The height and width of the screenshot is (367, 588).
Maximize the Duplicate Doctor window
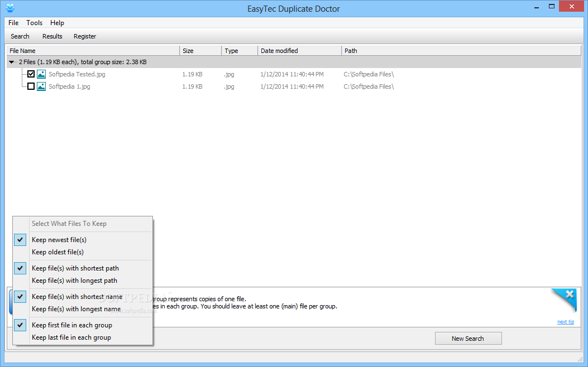pos(552,6)
